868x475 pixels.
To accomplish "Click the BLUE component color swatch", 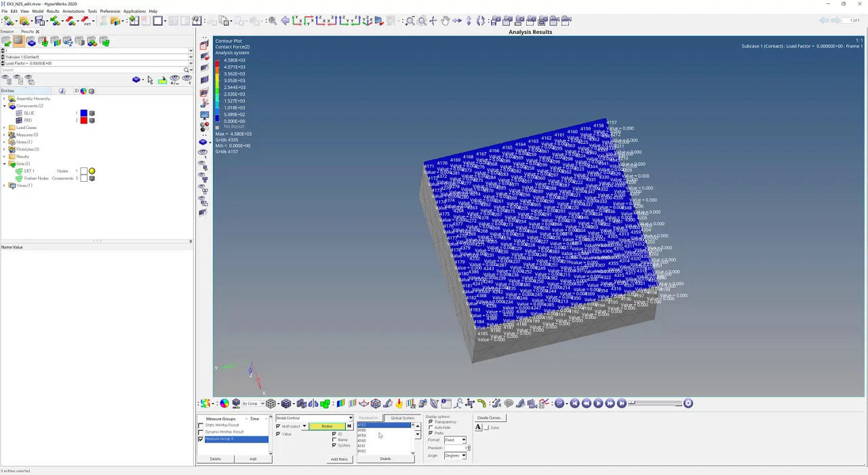I will coord(83,113).
